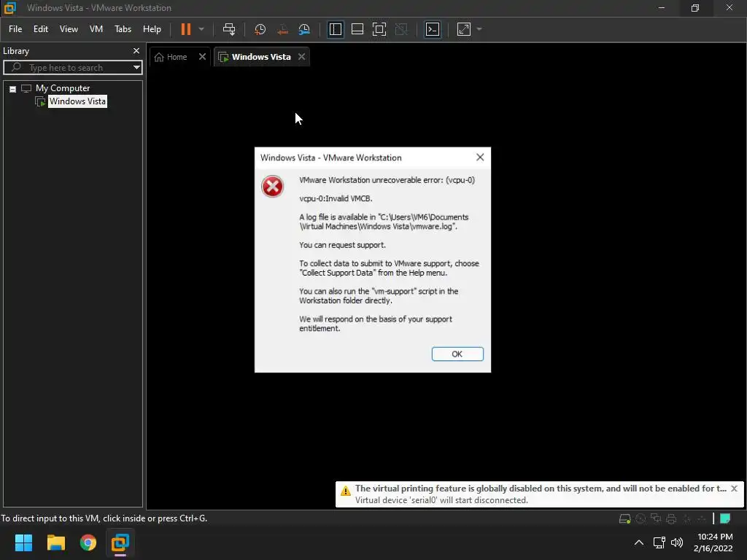The width and height of the screenshot is (747, 560).
Task: Open the VM menu
Action: (x=96, y=29)
